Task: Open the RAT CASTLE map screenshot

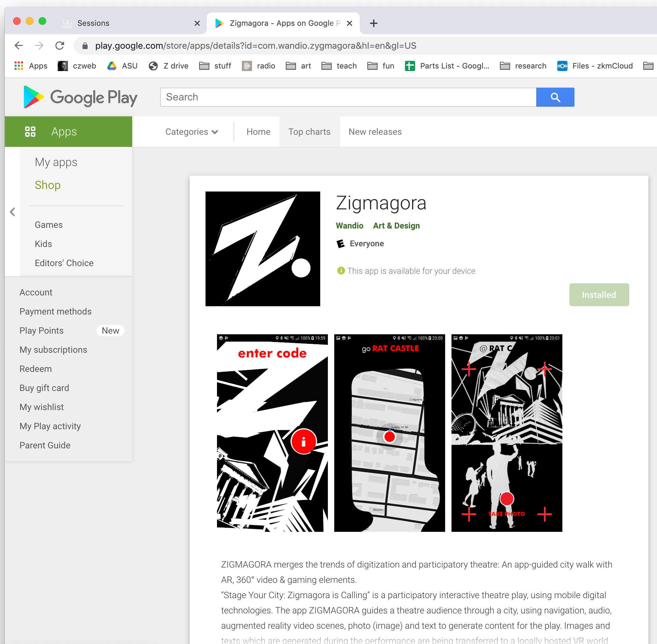Action: 389,433
